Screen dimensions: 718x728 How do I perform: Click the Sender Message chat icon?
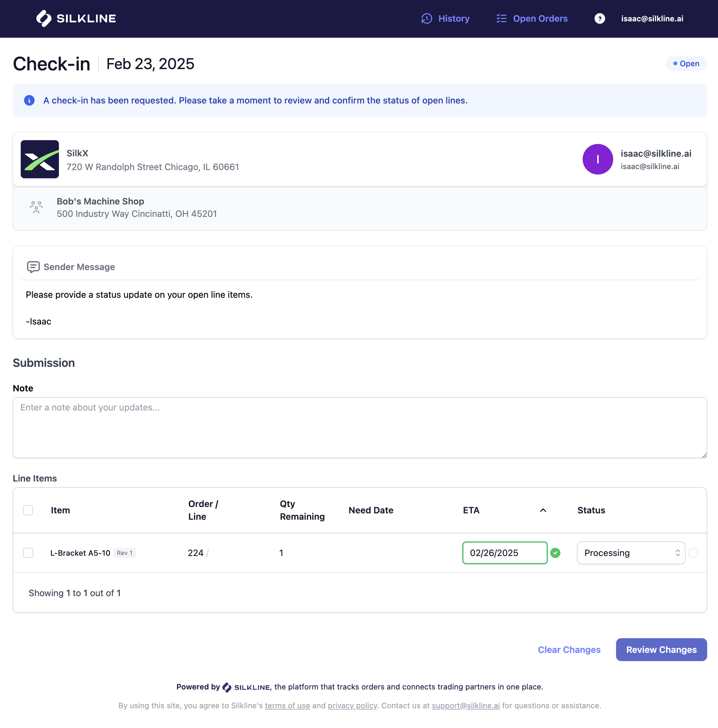coord(33,267)
